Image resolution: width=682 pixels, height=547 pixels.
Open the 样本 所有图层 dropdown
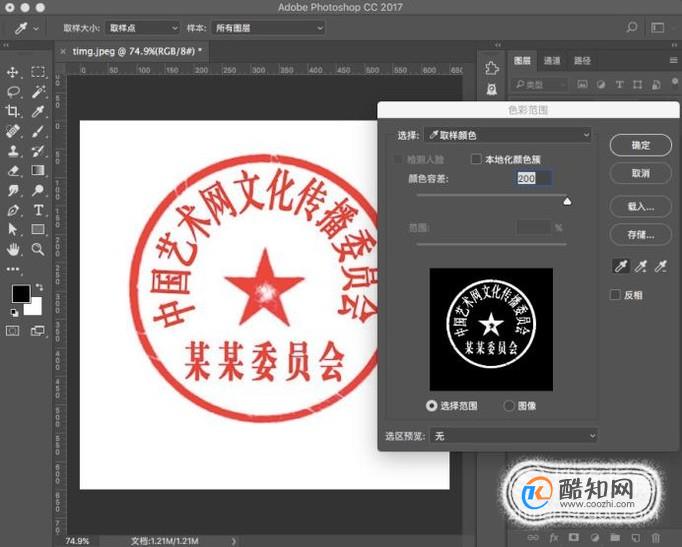coord(268,28)
